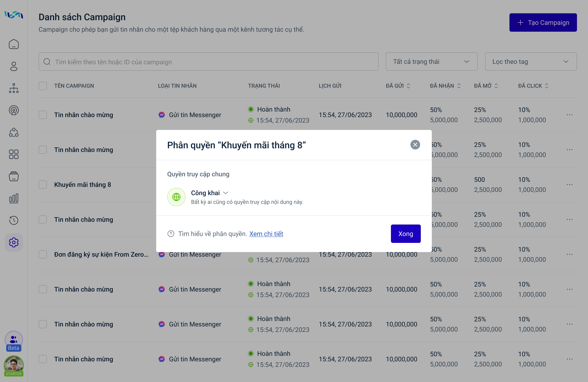Open the Tất cả trạng thái dropdown
The width and height of the screenshot is (588, 382).
(x=431, y=62)
